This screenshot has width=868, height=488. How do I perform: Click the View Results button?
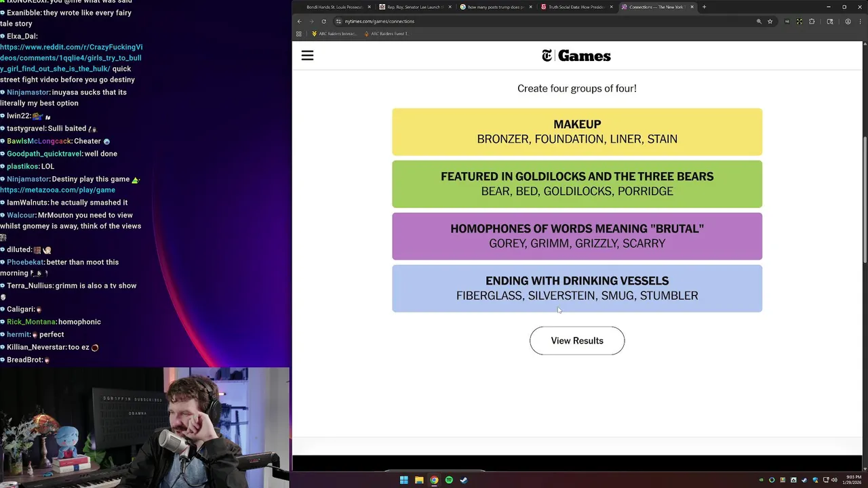click(x=577, y=341)
